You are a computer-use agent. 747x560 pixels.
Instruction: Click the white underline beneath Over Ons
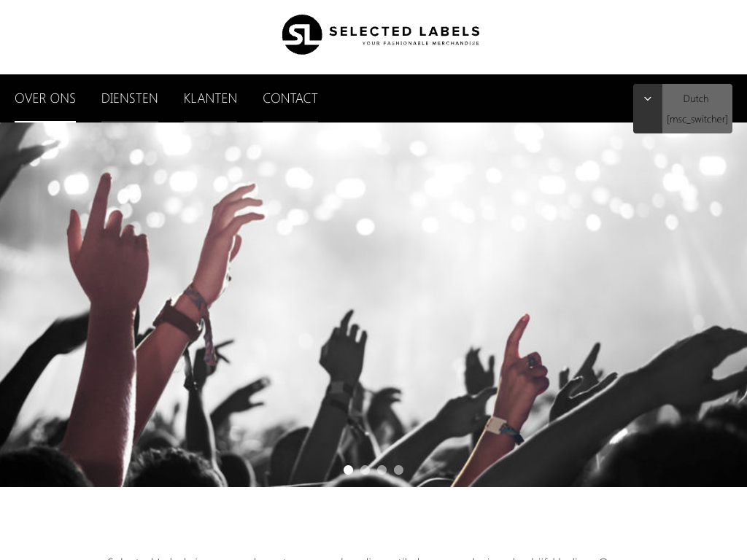coord(45,122)
